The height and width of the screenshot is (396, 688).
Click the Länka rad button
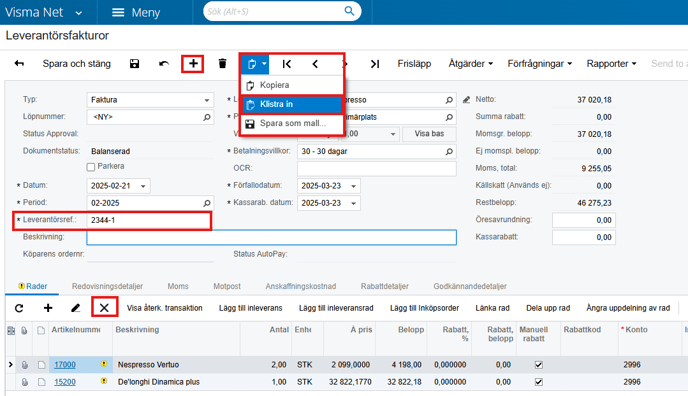click(x=492, y=308)
